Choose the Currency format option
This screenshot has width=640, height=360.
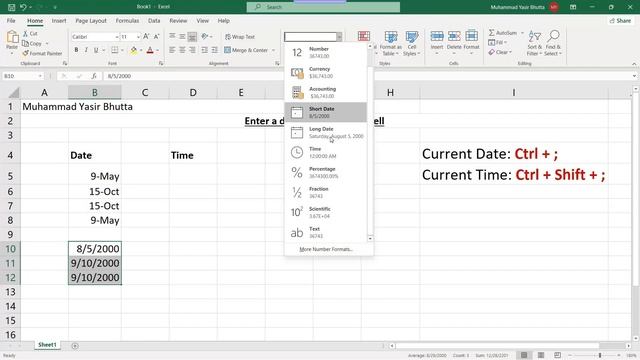click(x=325, y=72)
